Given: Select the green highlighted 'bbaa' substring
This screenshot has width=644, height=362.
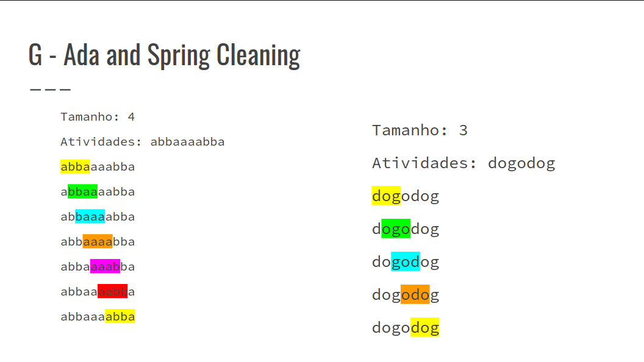Looking at the screenshot, I should click(82, 192).
